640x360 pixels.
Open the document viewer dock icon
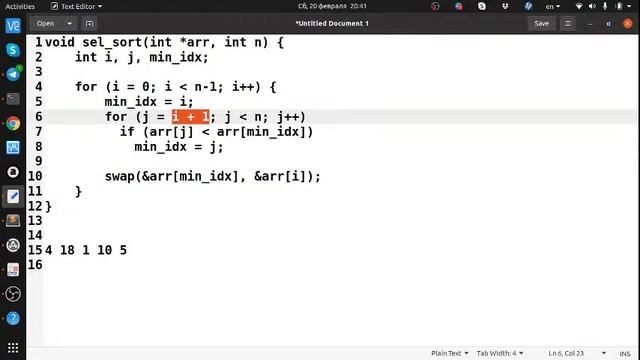point(13,269)
